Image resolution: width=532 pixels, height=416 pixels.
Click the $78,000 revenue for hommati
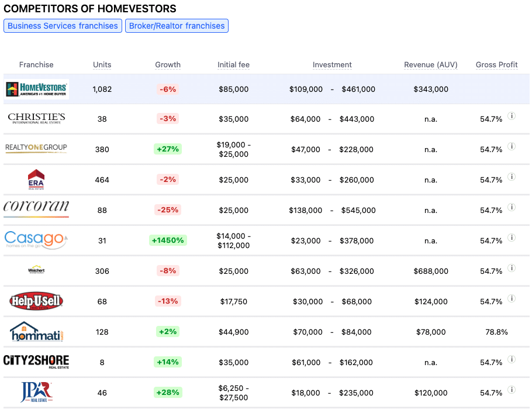pyautogui.click(x=430, y=332)
